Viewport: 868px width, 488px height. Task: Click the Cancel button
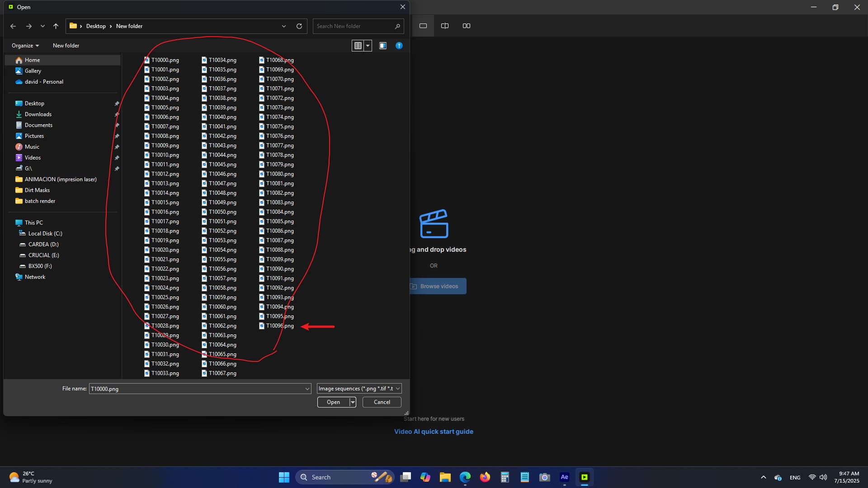point(382,402)
